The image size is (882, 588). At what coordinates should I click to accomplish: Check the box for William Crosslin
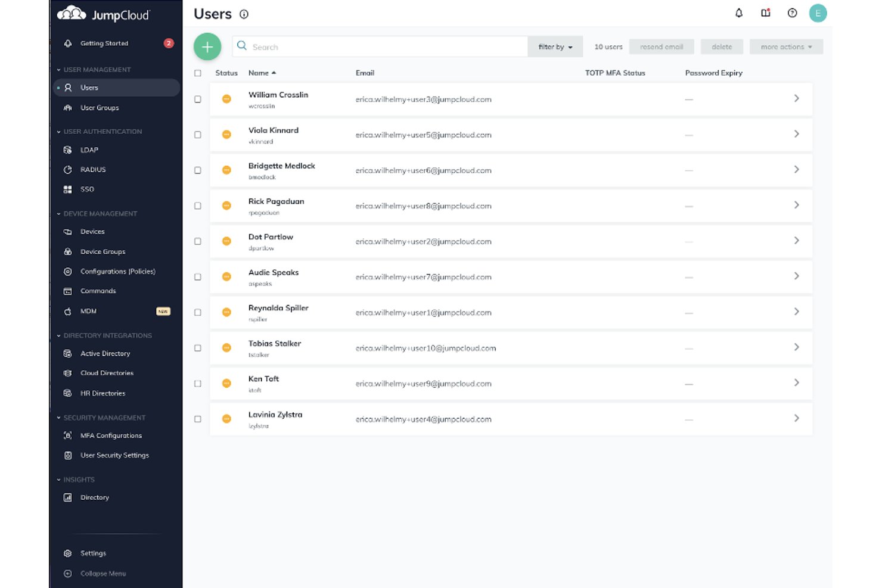click(198, 99)
